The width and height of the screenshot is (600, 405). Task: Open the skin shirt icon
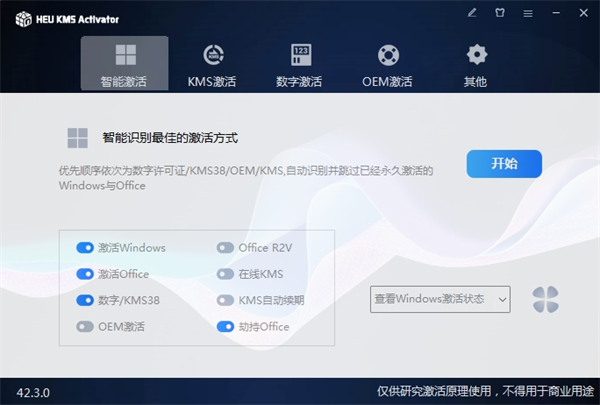tap(500, 13)
